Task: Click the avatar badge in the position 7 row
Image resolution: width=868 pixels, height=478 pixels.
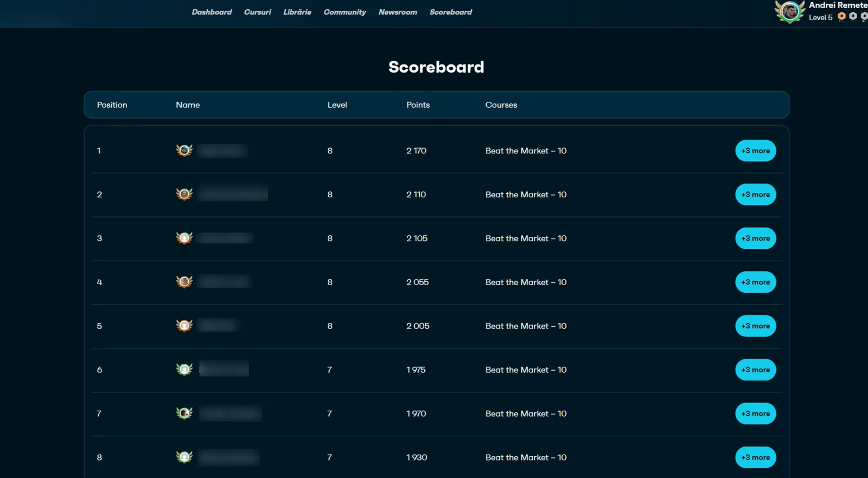Action: tap(184, 414)
